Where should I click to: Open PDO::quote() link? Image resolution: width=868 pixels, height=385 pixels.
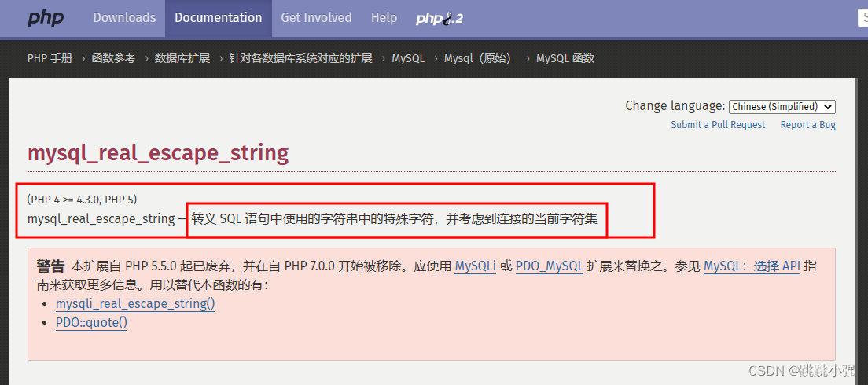click(91, 322)
